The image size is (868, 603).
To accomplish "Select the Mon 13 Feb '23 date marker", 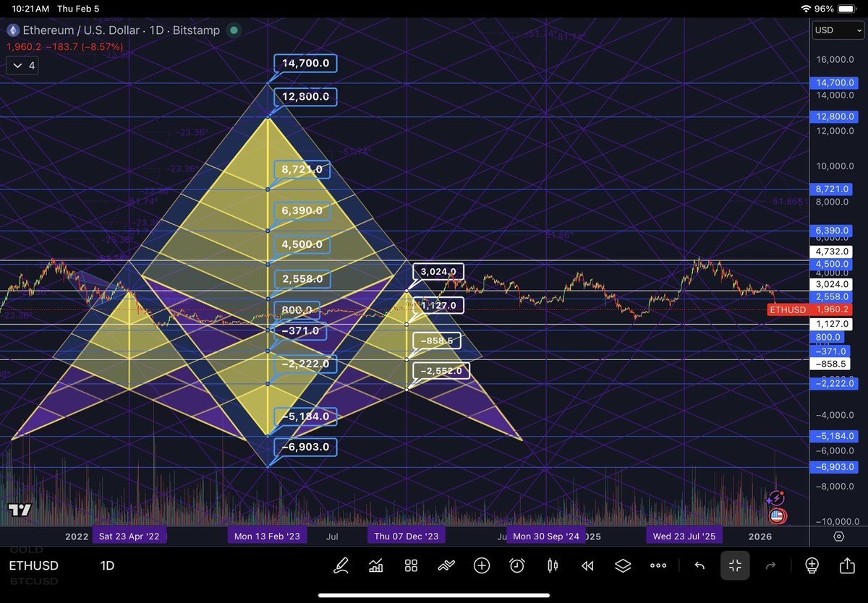I will tap(268, 536).
